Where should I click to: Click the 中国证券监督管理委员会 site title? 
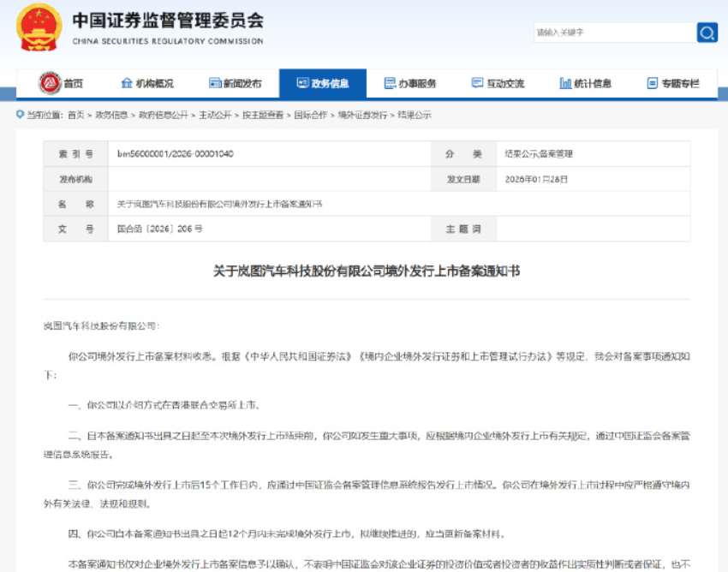[168, 21]
